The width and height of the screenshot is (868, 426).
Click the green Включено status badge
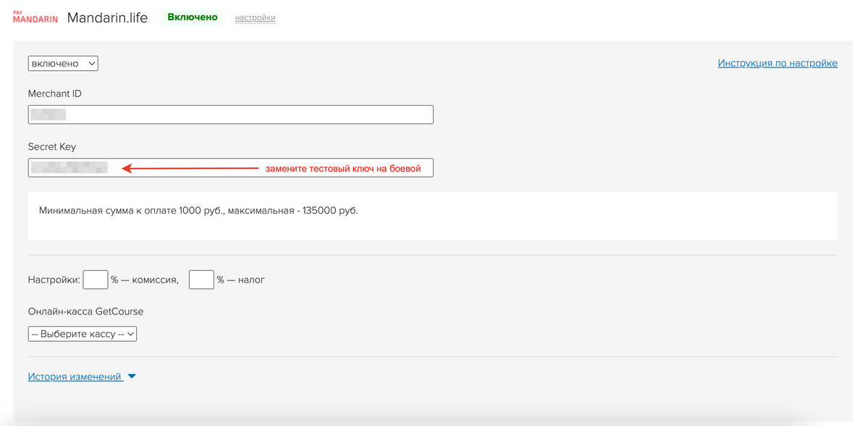tap(192, 17)
